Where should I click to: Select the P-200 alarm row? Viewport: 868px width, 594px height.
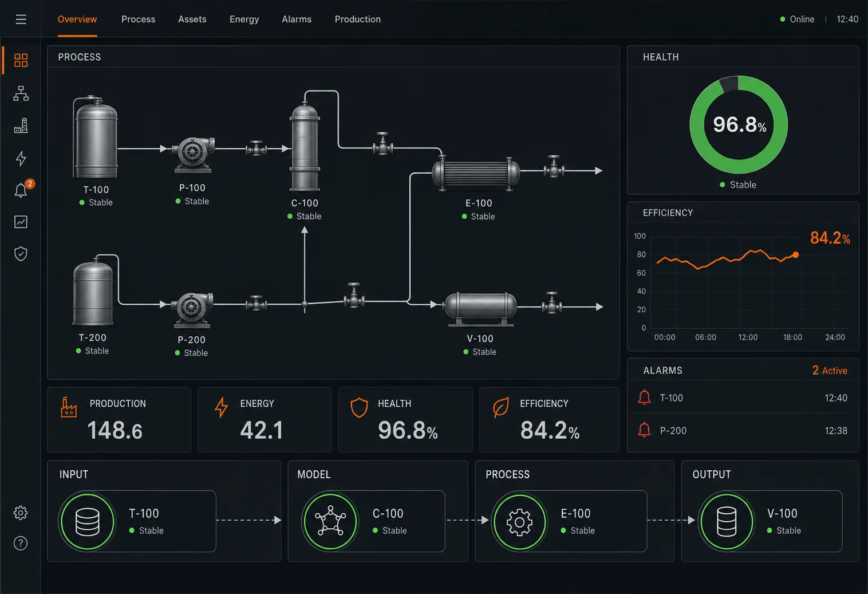743,430
